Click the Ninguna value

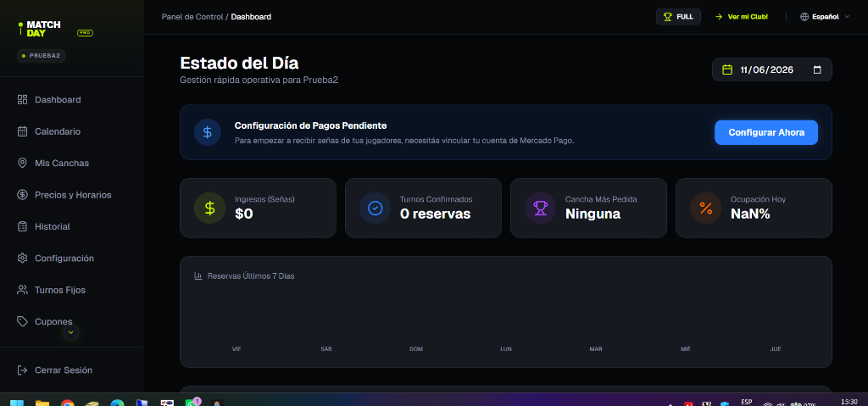[x=593, y=214]
